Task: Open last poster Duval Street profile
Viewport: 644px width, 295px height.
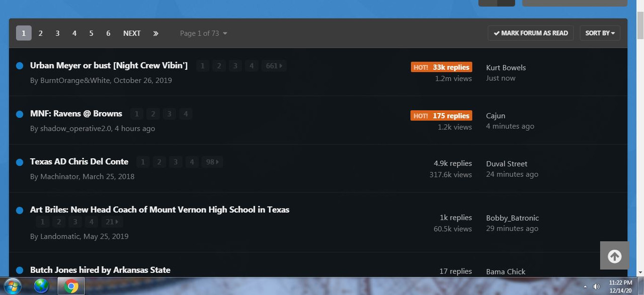Action: 507,164
